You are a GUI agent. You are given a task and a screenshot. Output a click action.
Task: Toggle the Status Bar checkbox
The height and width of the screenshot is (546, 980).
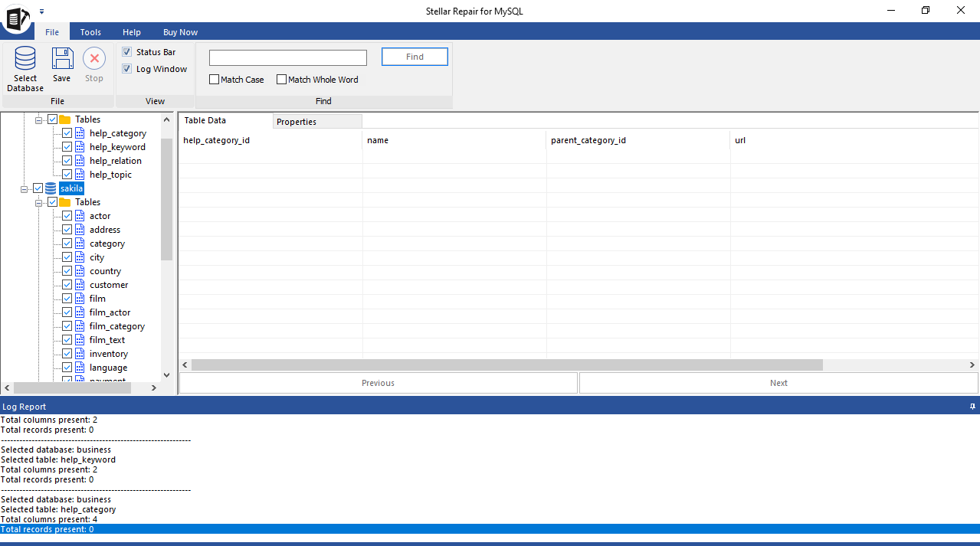pos(127,52)
